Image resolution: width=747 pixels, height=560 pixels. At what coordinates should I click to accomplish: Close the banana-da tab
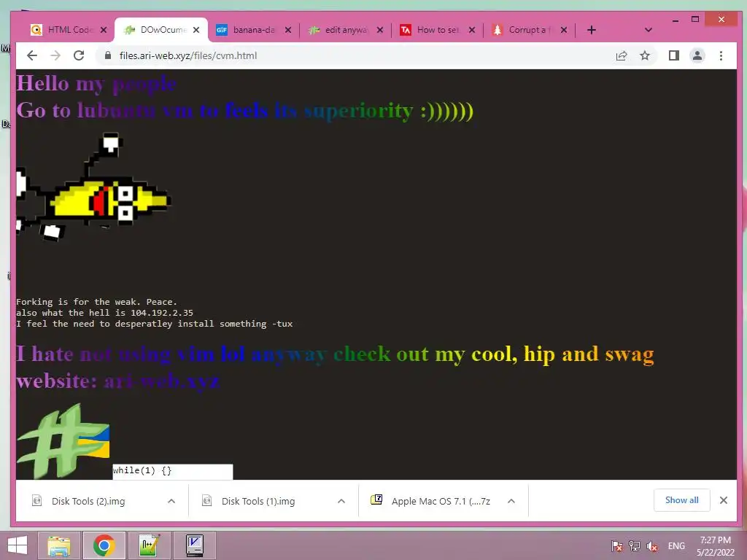tap(287, 30)
